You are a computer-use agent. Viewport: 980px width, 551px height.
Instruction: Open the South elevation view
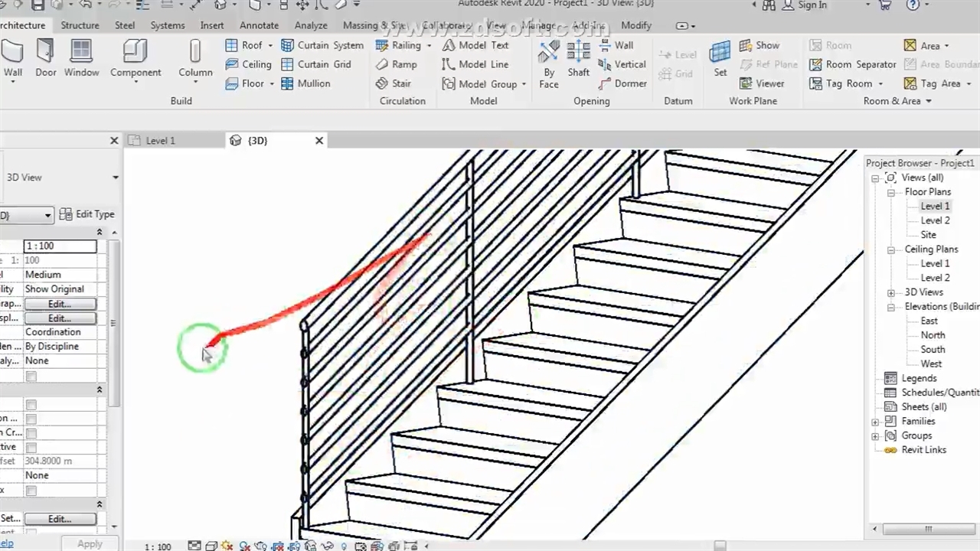(x=932, y=350)
